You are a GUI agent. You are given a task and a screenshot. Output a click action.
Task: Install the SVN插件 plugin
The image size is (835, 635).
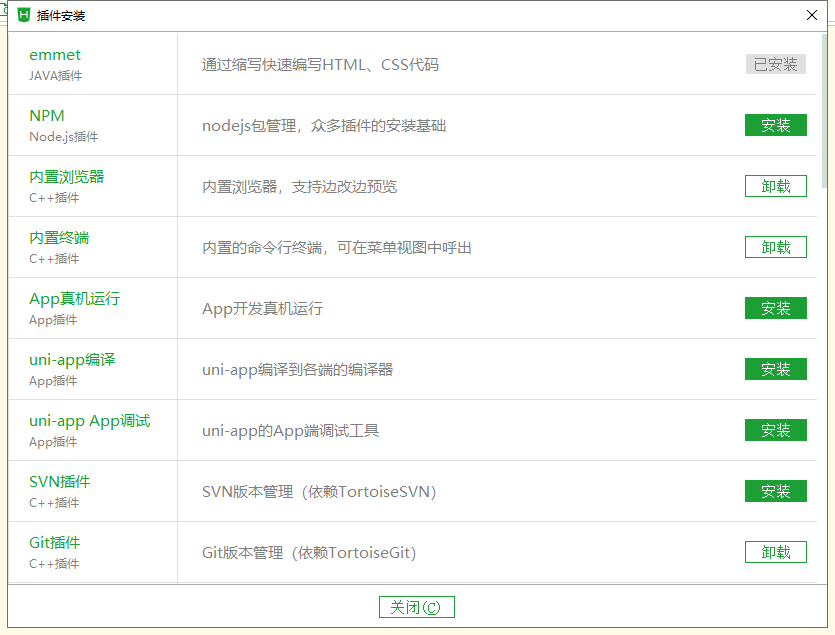(x=775, y=491)
